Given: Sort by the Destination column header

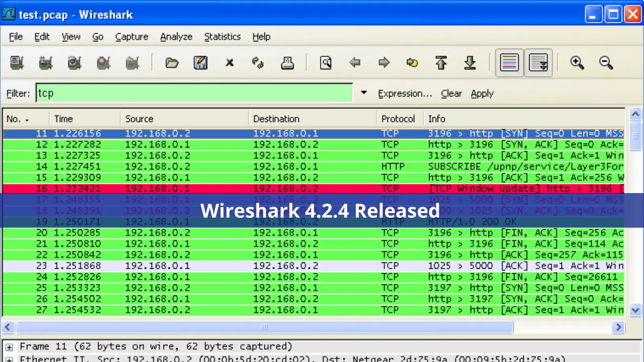Looking at the screenshot, I should tap(312, 119).
